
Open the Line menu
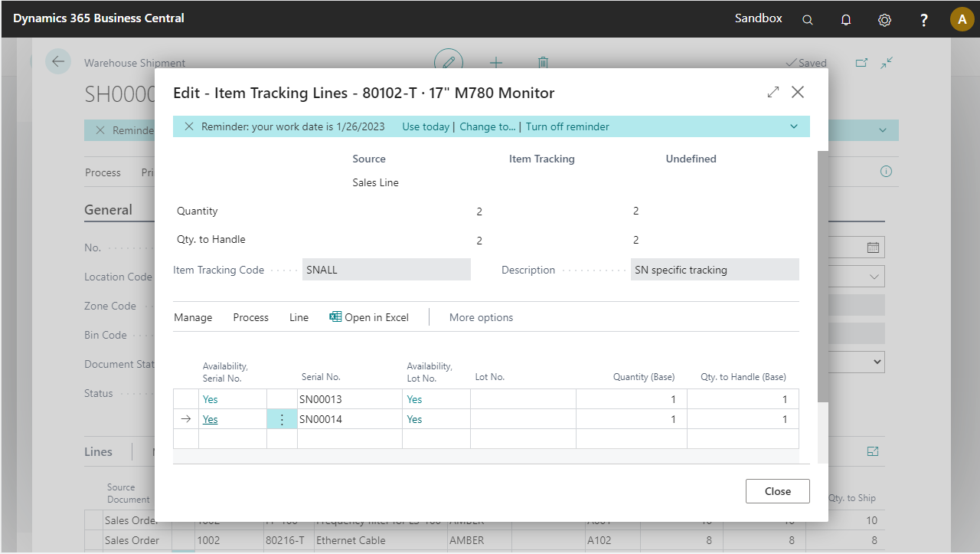pyautogui.click(x=299, y=317)
